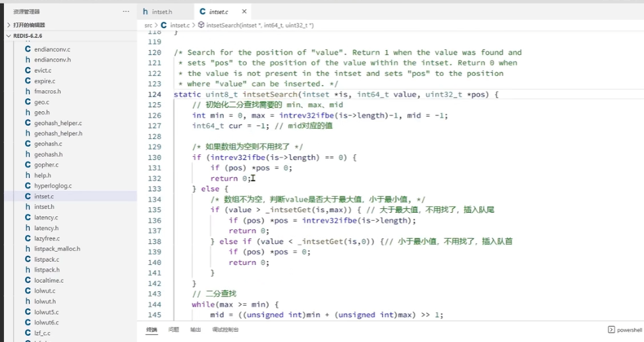Screen dimensions: 644x342
Task: Open help.h from the file list
Action: click(43, 175)
